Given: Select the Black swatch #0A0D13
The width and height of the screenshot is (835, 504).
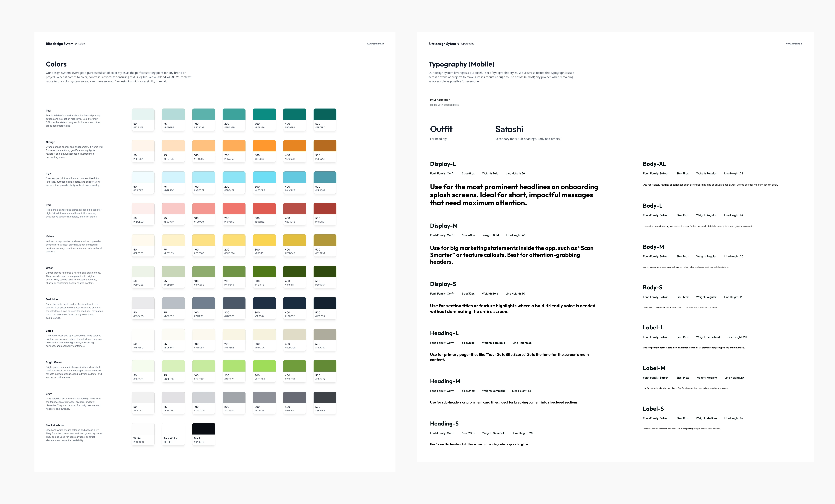Looking at the screenshot, I should [x=203, y=429].
